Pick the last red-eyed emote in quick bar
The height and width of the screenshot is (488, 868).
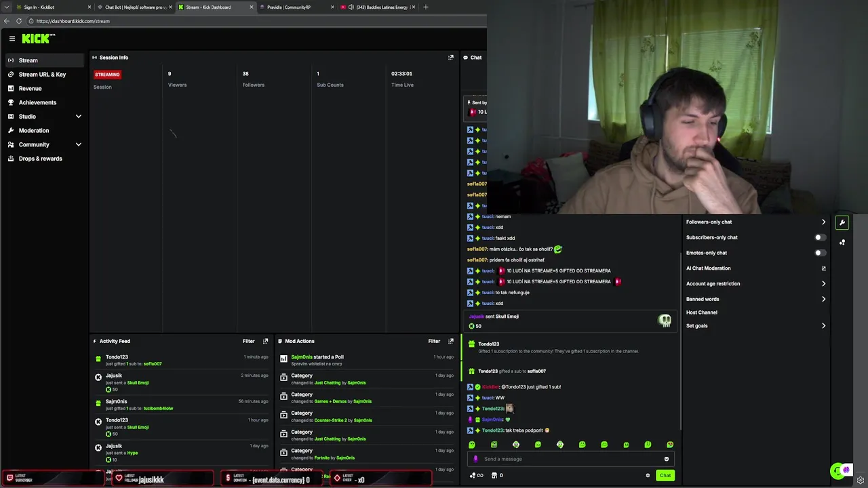click(670, 445)
